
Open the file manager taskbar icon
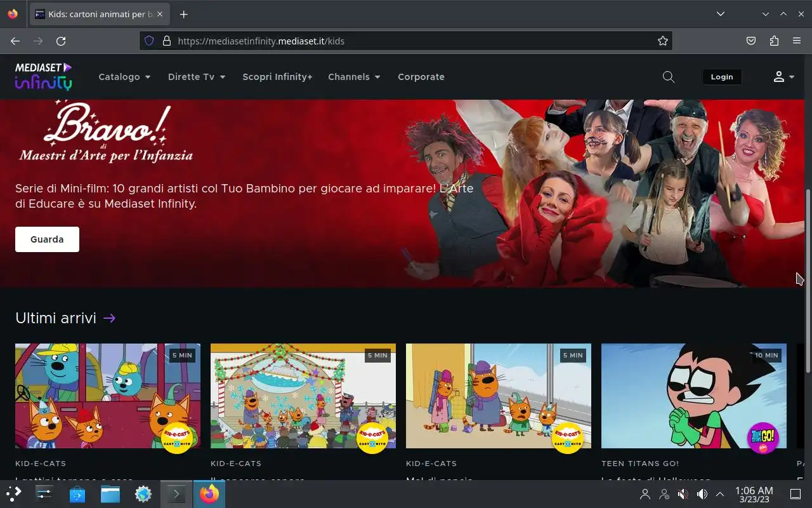[x=110, y=494]
